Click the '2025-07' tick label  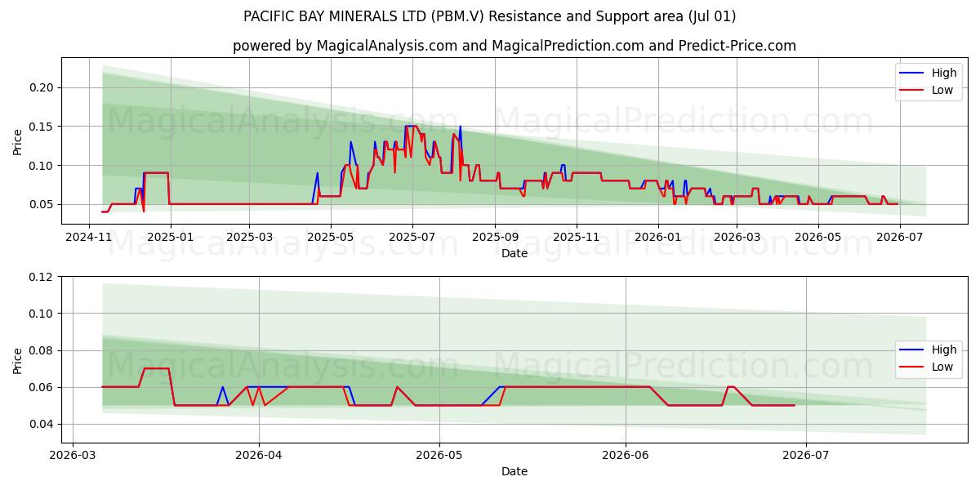click(x=412, y=236)
